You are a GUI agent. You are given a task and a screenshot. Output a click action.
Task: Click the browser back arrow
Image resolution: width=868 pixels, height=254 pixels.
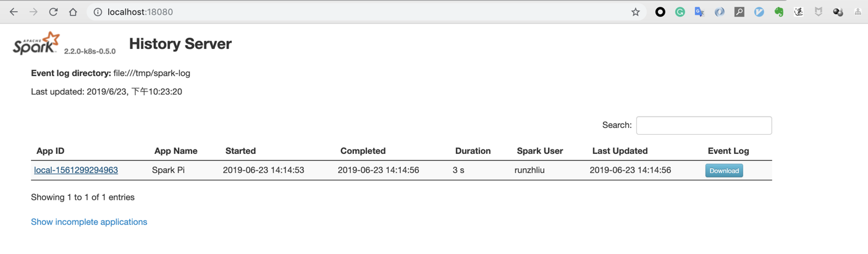14,12
